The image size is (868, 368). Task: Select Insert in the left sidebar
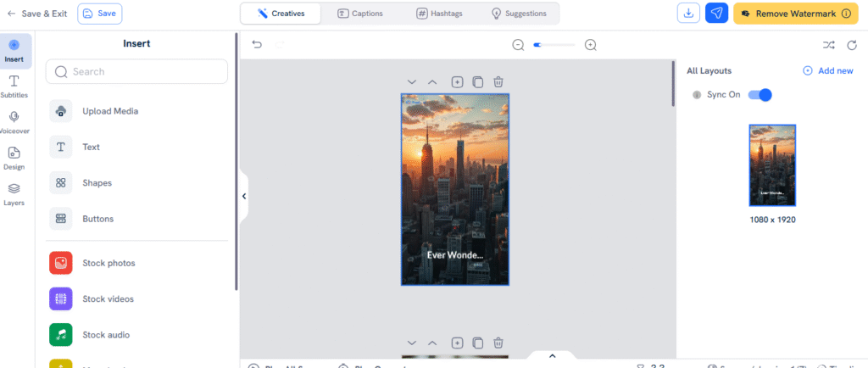14,51
